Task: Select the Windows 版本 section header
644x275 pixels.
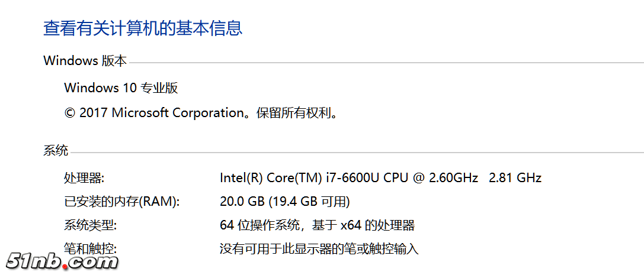Action: 85,61
